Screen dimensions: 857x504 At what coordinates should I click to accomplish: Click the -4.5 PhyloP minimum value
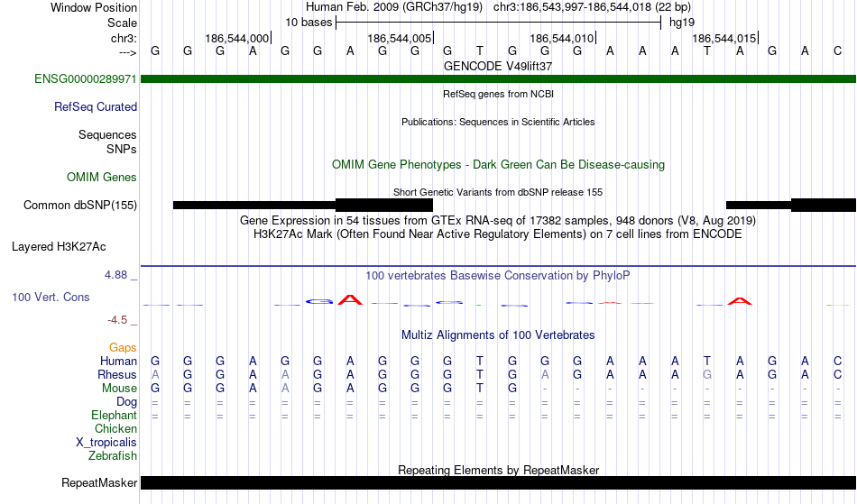117,320
